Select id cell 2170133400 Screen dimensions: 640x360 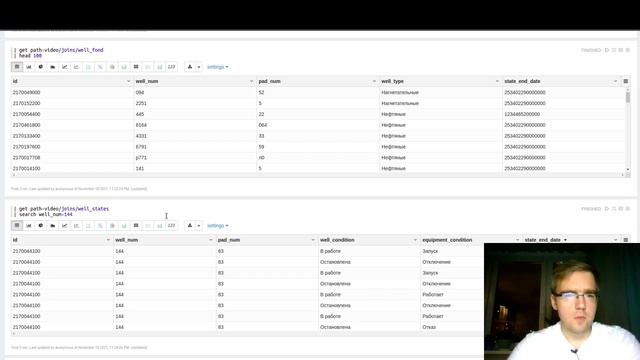pos(26,136)
